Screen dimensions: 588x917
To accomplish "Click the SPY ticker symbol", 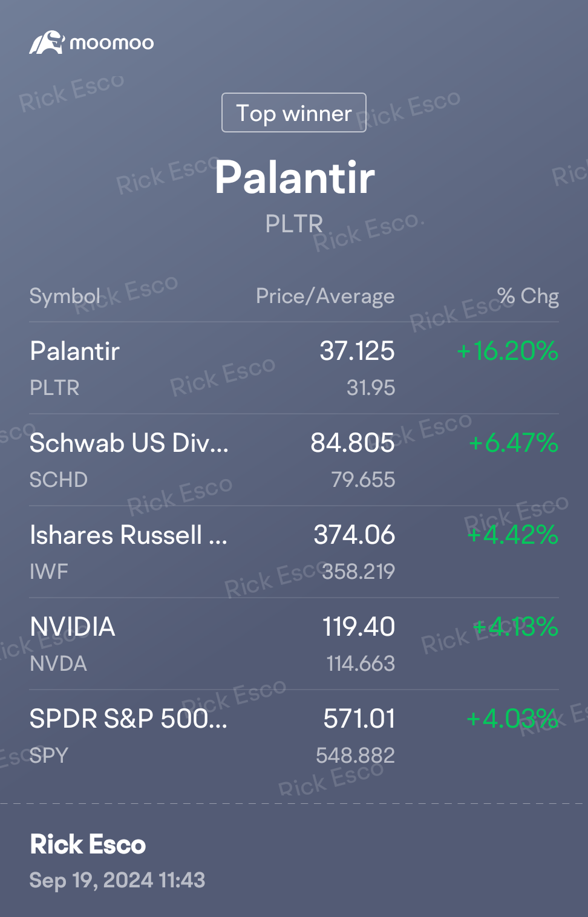I will pyautogui.click(x=49, y=755).
